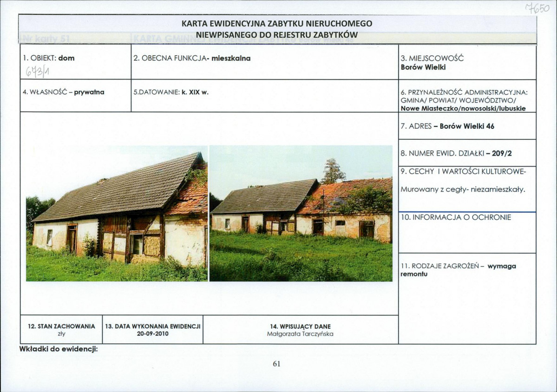Click the handwritten number '7650' in corner
This screenshot has height=392, width=557.
tap(537, 8)
